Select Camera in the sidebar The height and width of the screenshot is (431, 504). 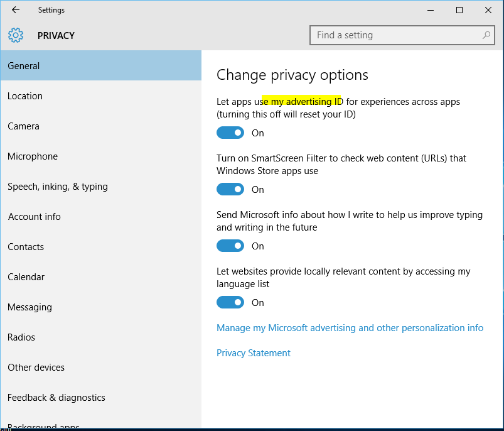point(24,126)
